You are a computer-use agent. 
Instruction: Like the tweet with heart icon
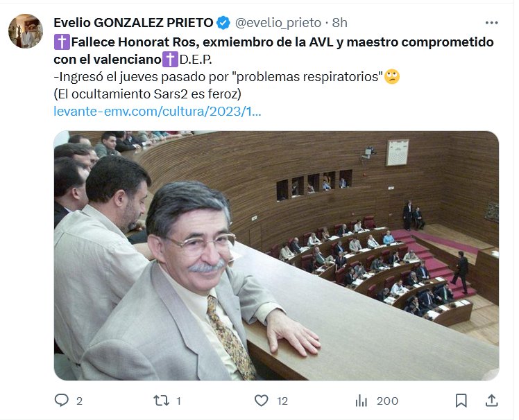(262, 401)
